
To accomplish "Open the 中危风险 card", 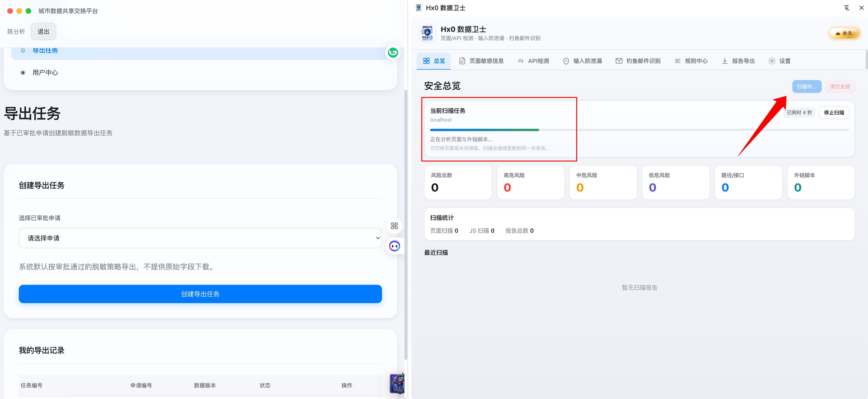I will tap(603, 183).
